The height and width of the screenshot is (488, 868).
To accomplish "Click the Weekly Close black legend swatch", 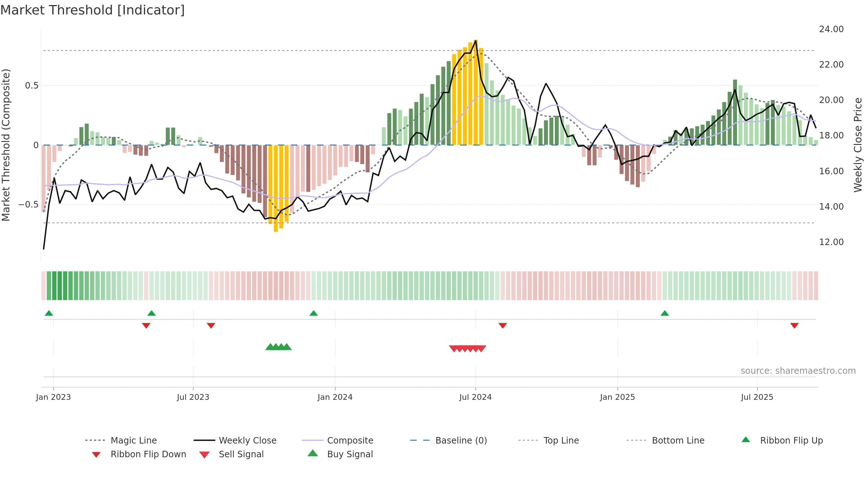I will 204,440.
